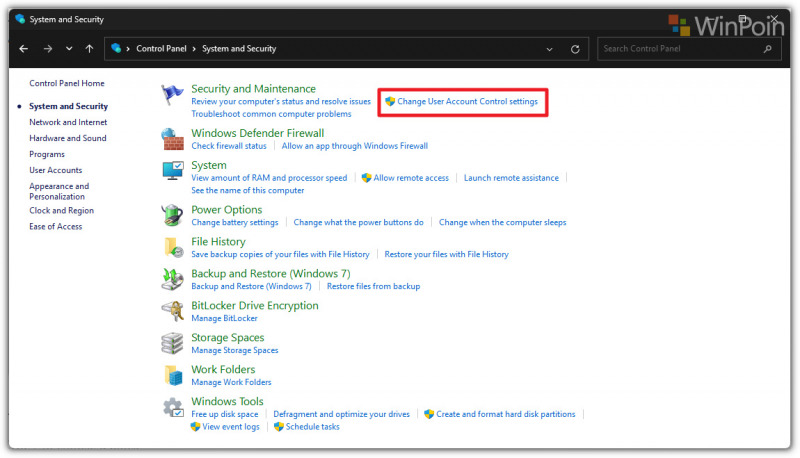Open the recent locations dropdown arrow
Viewport: 800px width, 458px height.
[69, 48]
